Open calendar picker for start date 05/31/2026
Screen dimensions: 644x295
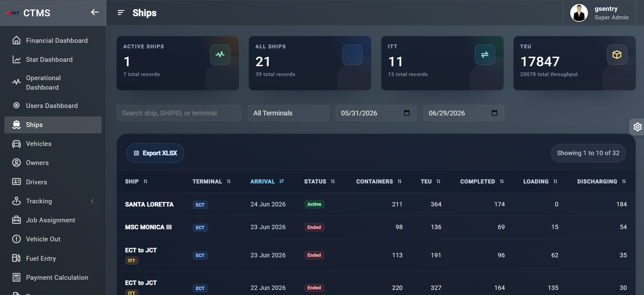pos(407,113)
